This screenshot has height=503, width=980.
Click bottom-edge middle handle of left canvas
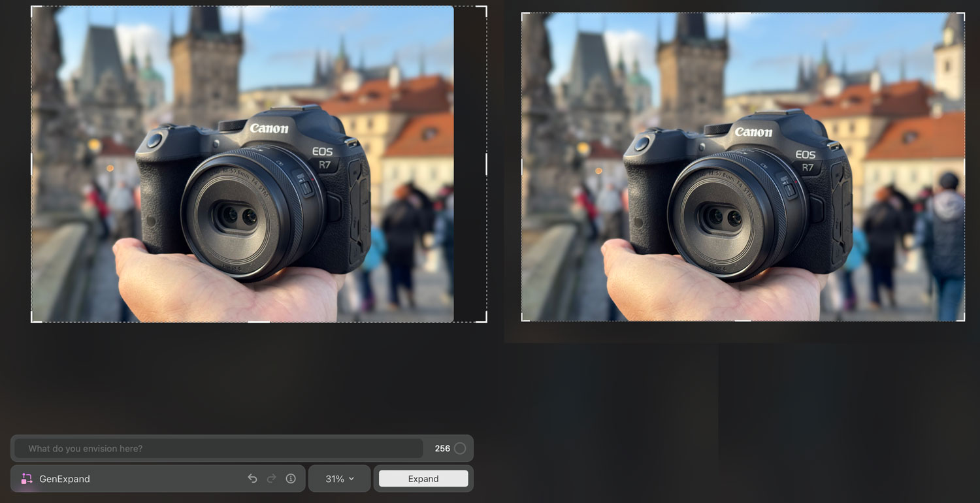click(259, 321)
